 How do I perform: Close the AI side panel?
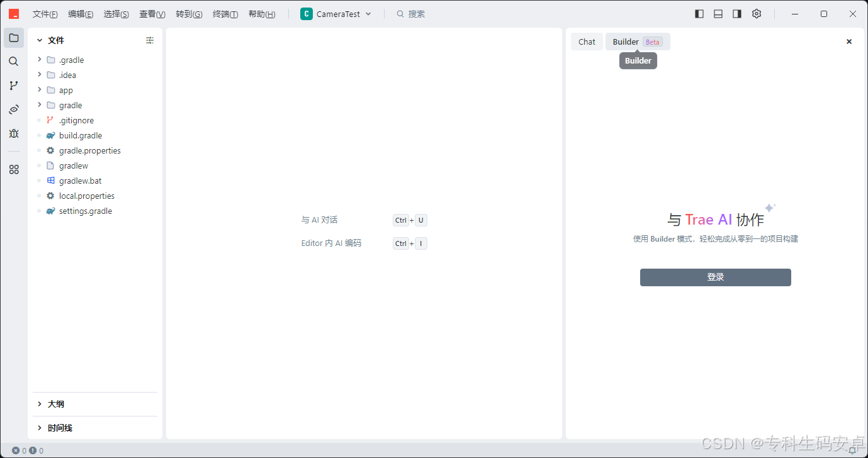point(849,42)
